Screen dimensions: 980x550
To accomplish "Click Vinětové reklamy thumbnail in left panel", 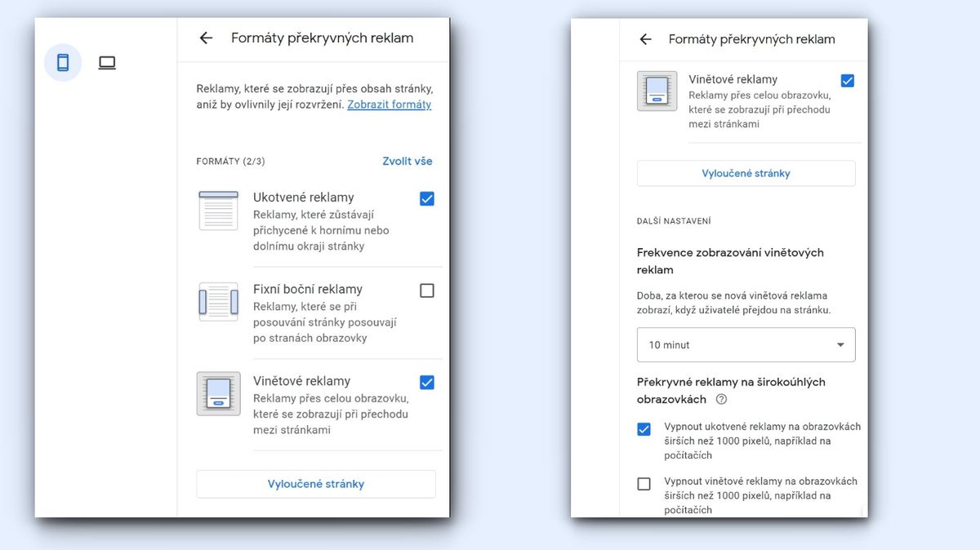I will pos(218,394).
